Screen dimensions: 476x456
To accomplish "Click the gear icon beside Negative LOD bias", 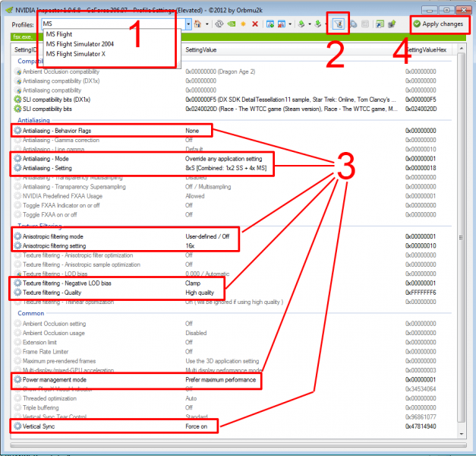I will [x=17, y=283].
